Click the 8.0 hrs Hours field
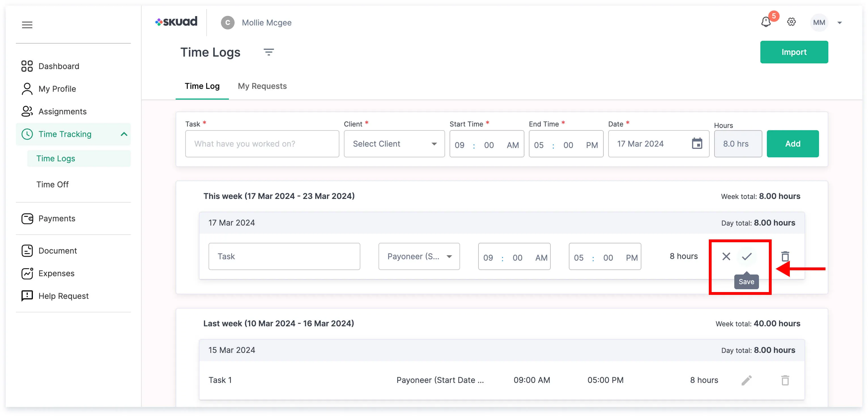This screenshot has width=868, height=416. [x=738, y=144]
